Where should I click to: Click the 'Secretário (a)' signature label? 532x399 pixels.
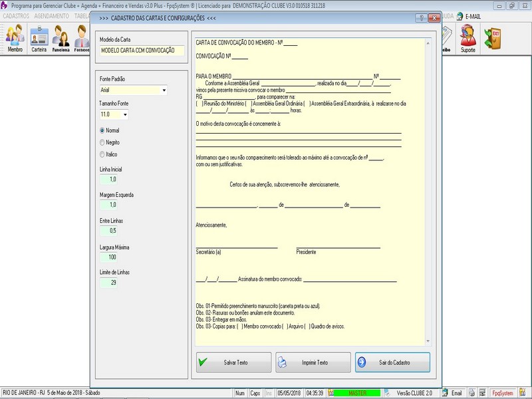point(208,252)
